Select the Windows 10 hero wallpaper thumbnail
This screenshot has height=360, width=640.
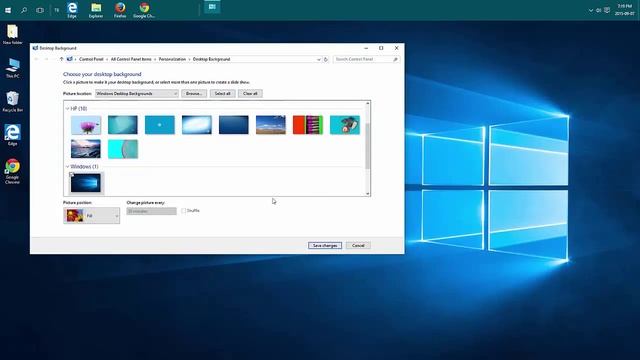click(86, 183)
